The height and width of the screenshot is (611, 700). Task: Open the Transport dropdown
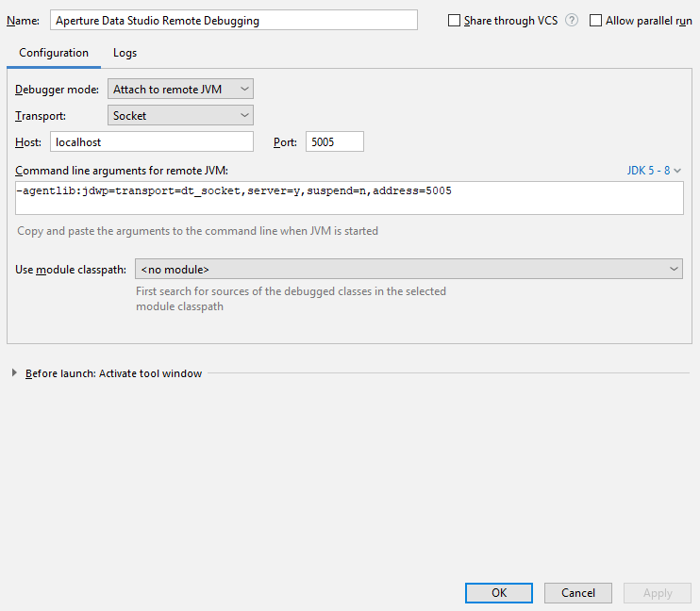point(180,115)
